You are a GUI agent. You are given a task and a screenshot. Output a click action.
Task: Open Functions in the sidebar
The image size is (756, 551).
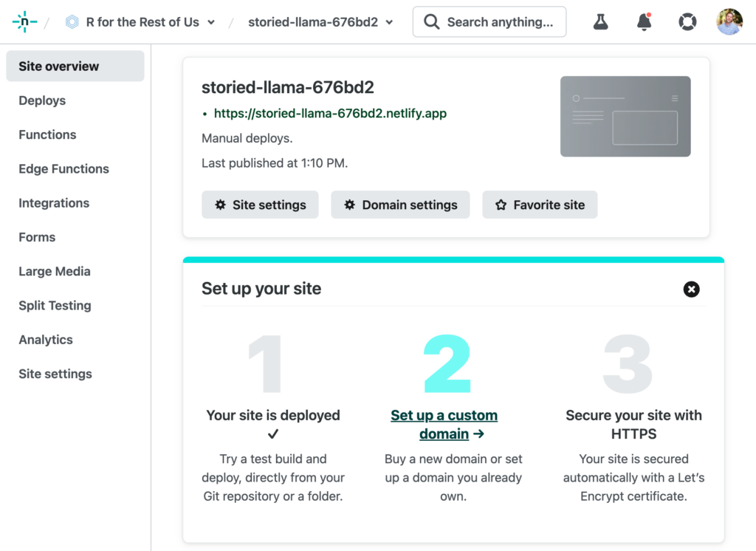coord(47,134)
